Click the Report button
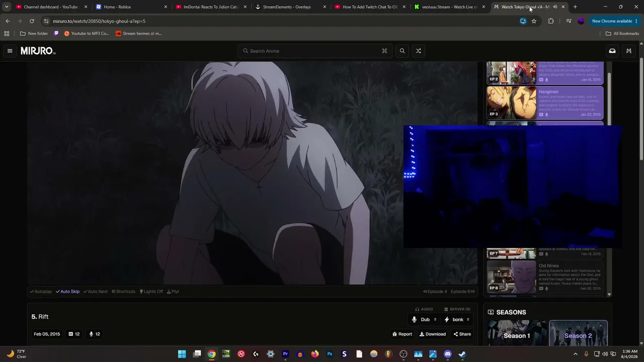Screen dimensions: 644x362 coord(402,334)
